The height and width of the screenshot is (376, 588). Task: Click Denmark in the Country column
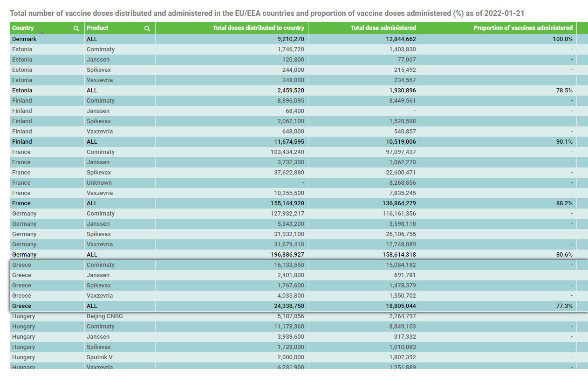(x=24, y=39)
